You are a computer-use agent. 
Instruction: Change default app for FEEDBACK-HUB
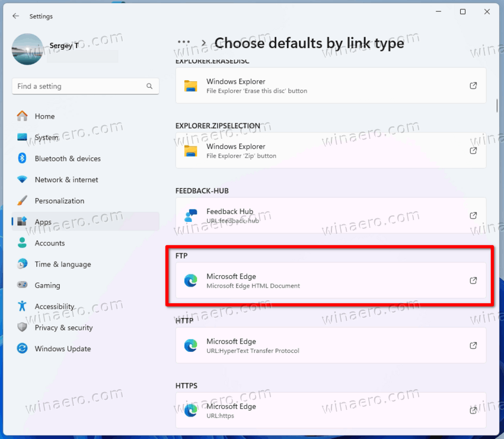[331, 215]
